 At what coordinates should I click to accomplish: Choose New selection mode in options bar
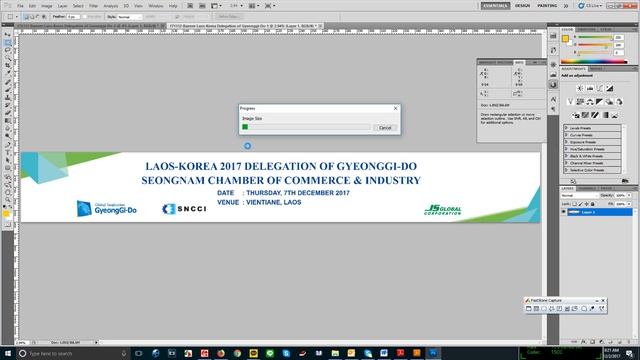click(26, 17)
